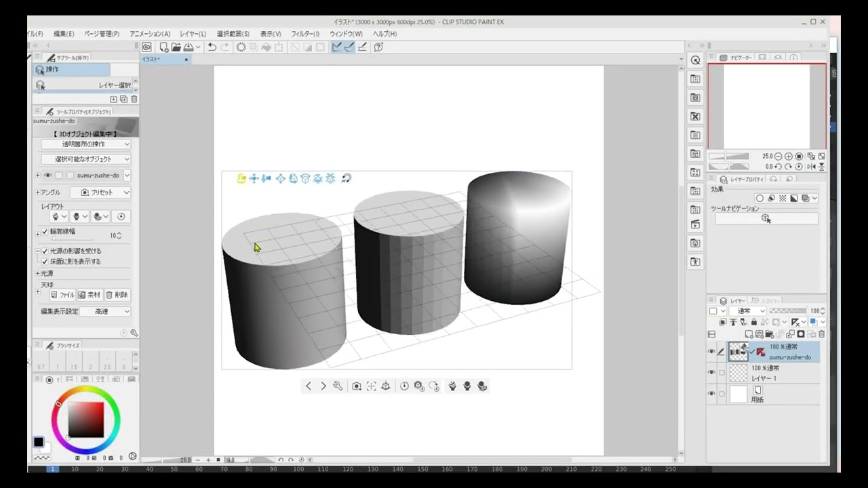This screenshot has width=868, height=488.
Task: Adjust the 輪郭線幅 slider
Action: pos(73,239)
